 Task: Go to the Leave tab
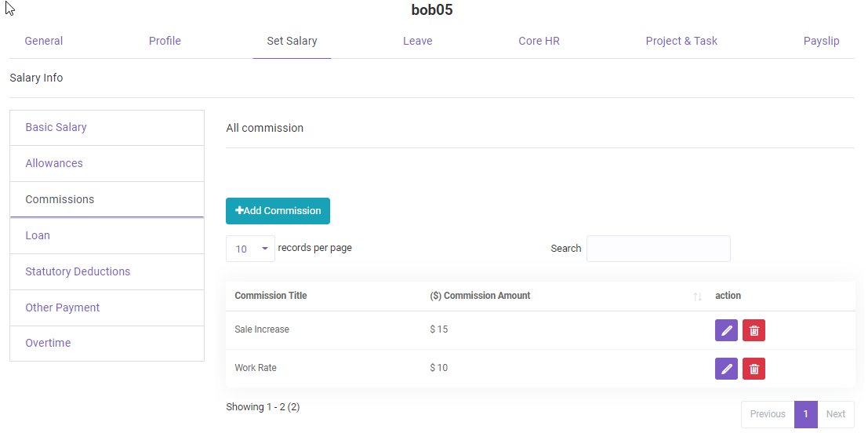click(x=417, y=41)
